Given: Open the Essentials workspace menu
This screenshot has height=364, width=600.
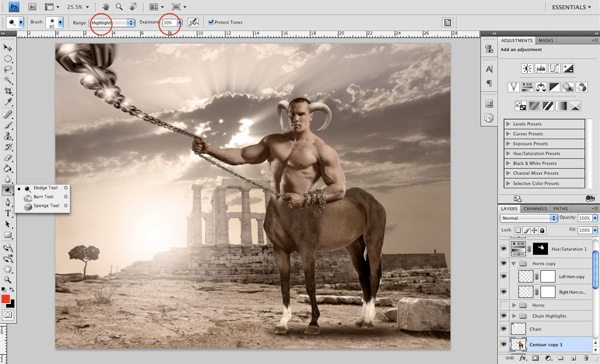Looking at the screenshot, I should [x=571, y=7].
